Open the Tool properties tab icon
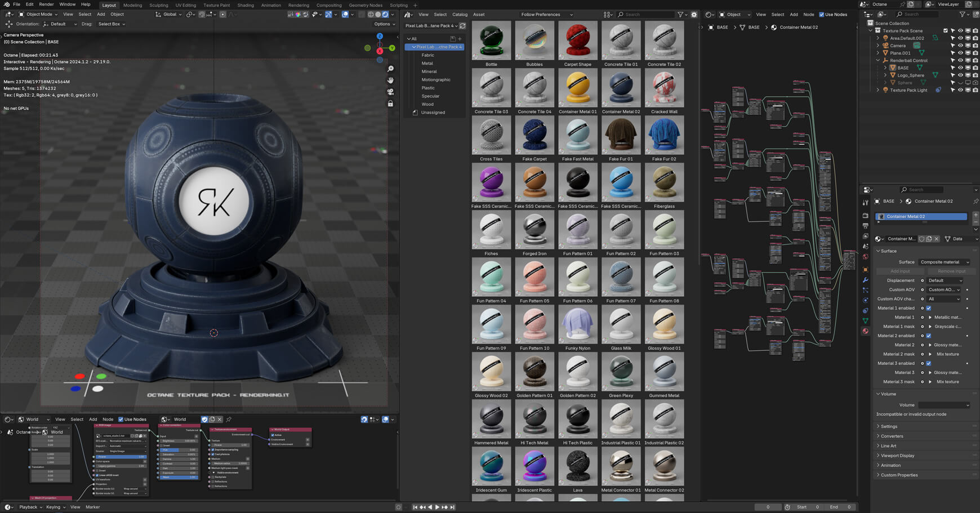The height and width of the screenshot is (513, 980). tap(866, 203)
